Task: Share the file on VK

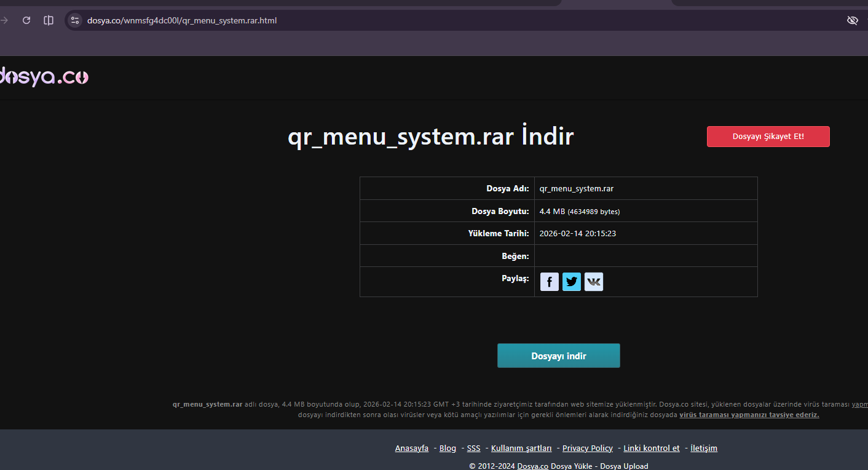Action: [594, 282]
